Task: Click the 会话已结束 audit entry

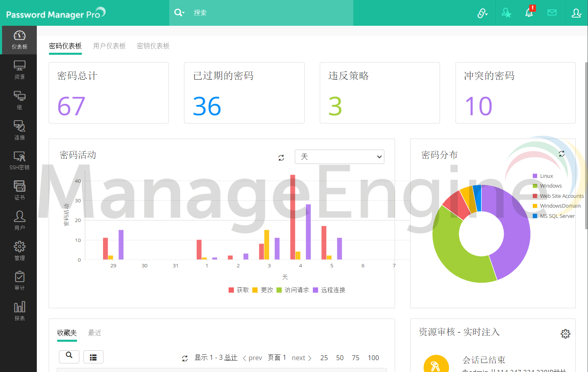Action: [484, 360]
